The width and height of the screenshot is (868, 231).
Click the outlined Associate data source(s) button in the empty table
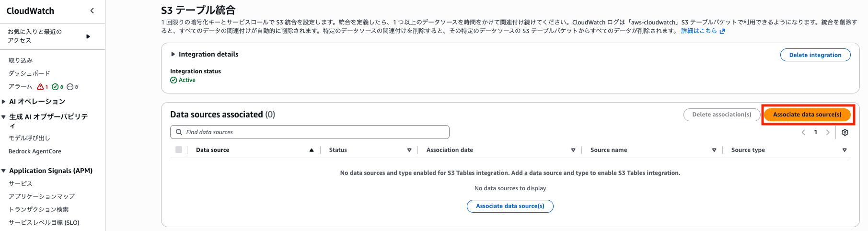click(510, 206)
